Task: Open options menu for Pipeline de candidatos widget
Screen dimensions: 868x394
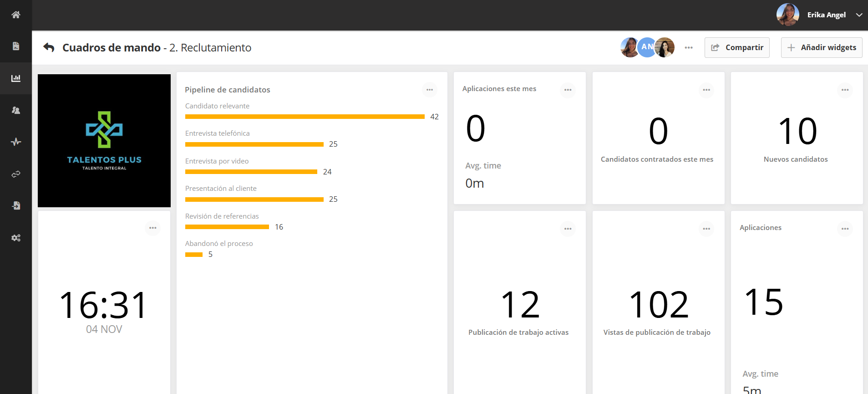Action: click(429, 90)
